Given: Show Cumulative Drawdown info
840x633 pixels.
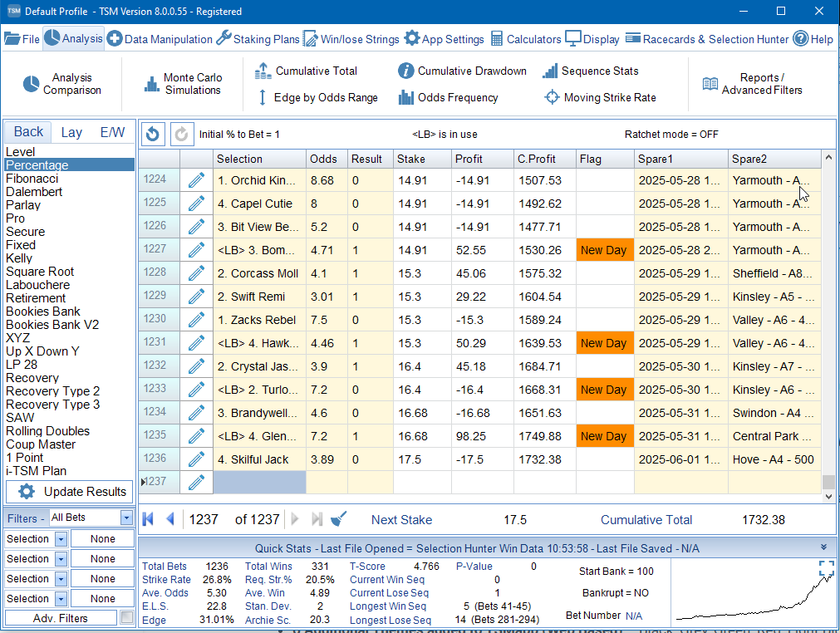Looking at the screenshot, I should pyautogui.click(x=462, y=71).
